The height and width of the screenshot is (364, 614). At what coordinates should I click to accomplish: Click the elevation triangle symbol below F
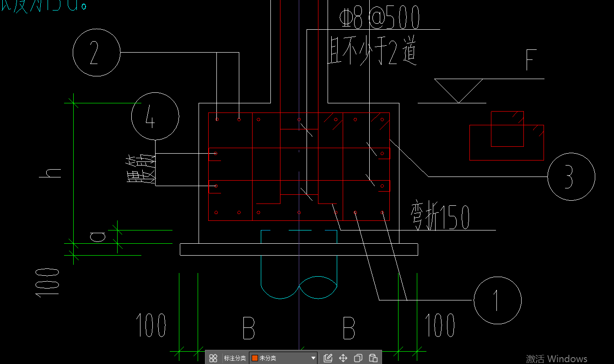[459, 91]
